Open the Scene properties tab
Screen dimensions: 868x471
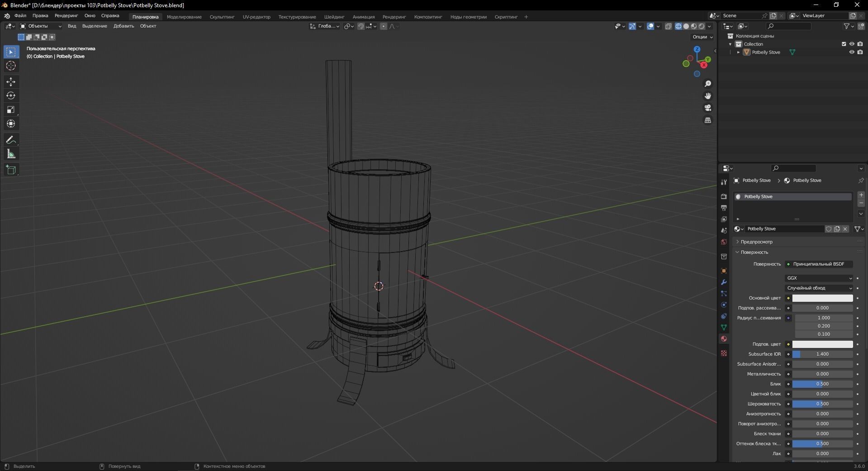coord(724,230)
